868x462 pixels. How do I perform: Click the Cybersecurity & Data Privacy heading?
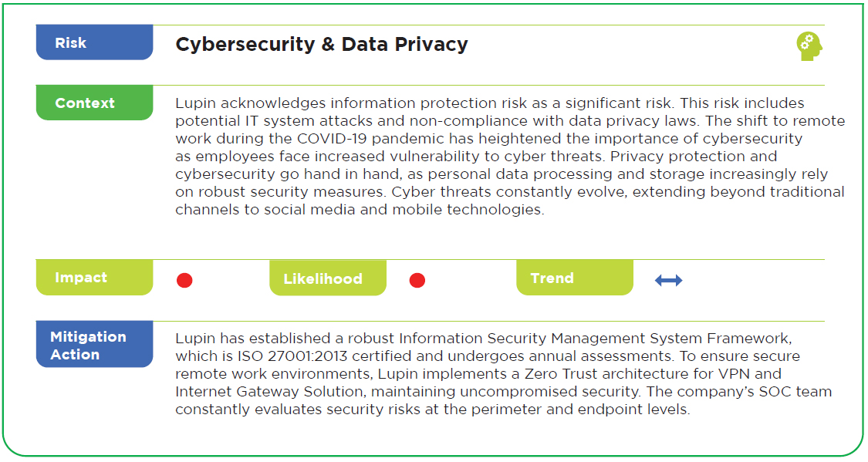(x=322, y=44)
